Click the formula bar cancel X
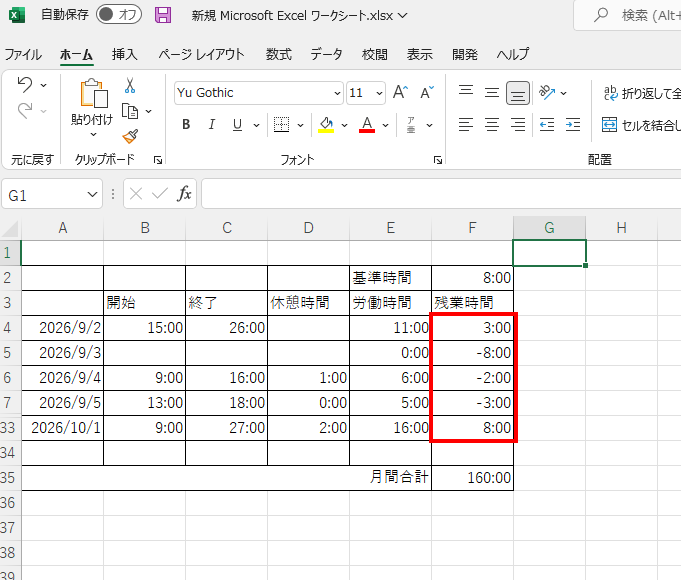This screenshot has width=681, height=580. coord(136,193)
